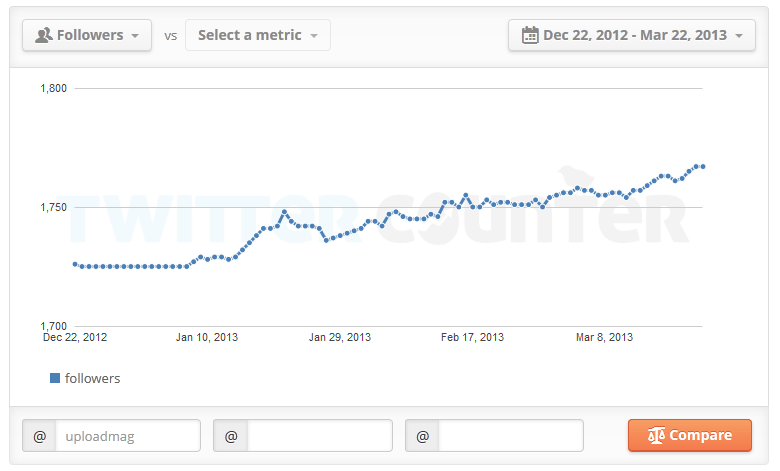The image size is (780, 471).
Task: Click the first data point on the chart
Action: pos(75,264)
